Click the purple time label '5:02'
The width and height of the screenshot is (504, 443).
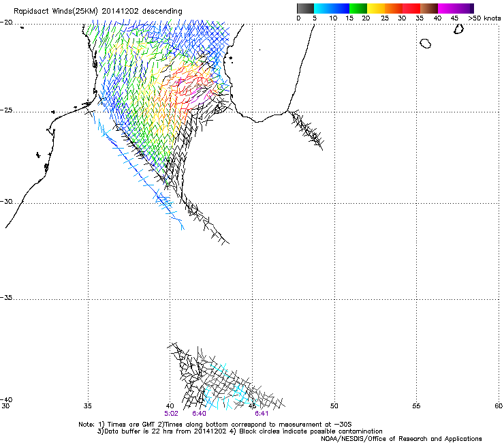(x=171, y=414)
